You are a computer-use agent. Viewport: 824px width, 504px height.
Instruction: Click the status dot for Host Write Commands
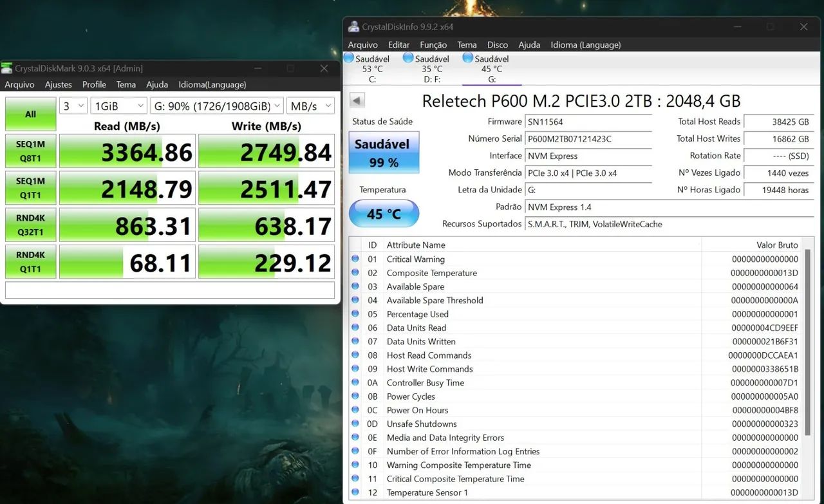point(355,369)
